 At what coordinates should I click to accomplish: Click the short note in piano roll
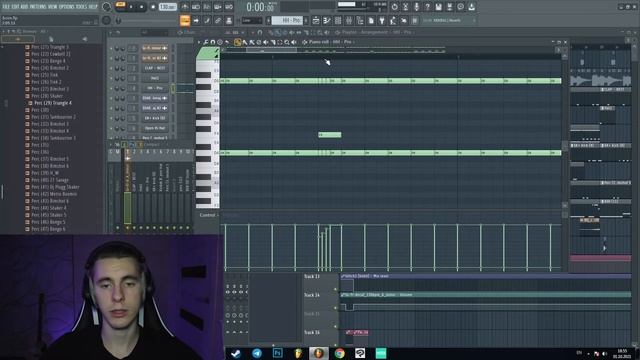[330, 135]
